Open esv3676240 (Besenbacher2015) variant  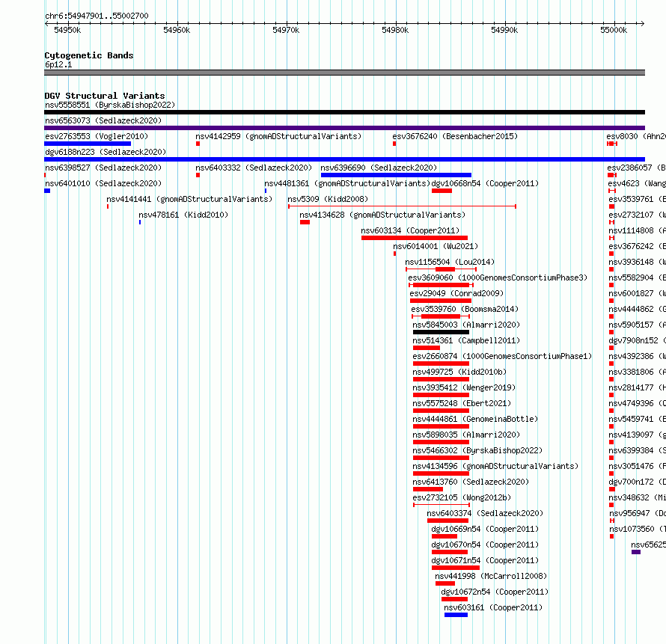pyautogui.click(x=455, y=136)
